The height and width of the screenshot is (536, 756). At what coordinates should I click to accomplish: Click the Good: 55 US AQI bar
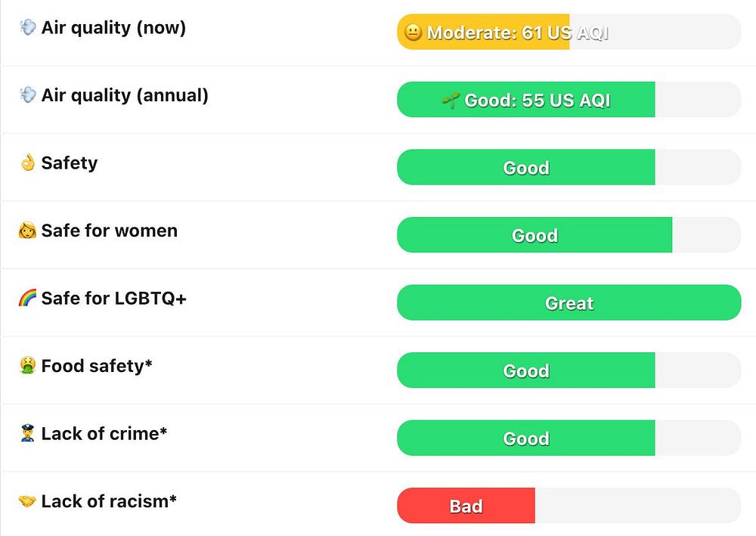(x=526, y=100)
